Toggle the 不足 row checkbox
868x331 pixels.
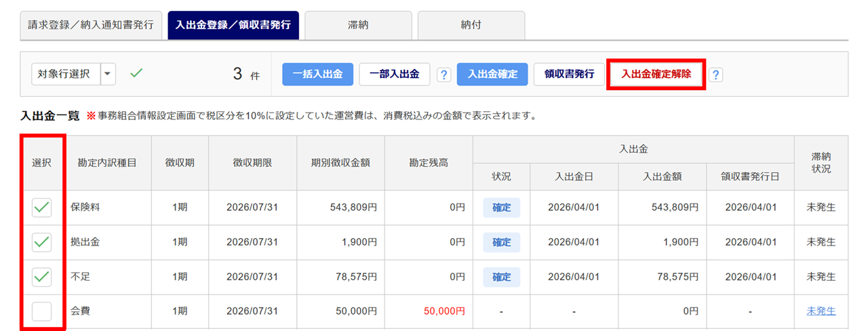(42, 277)
